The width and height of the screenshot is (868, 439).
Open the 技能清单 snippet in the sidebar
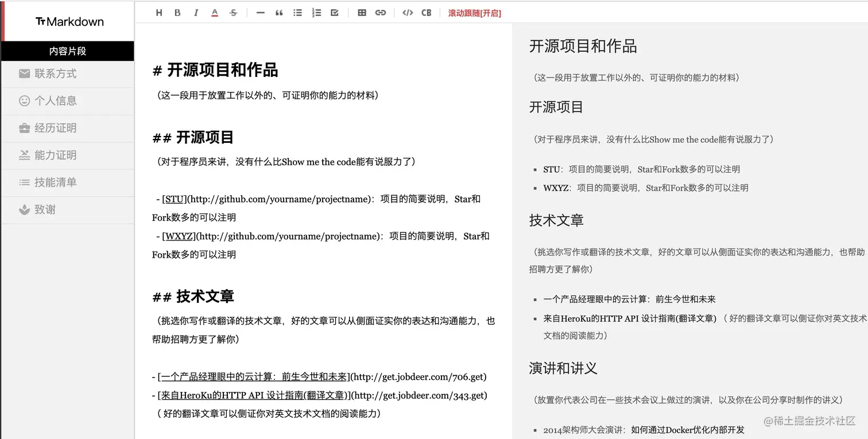point(68,182)
